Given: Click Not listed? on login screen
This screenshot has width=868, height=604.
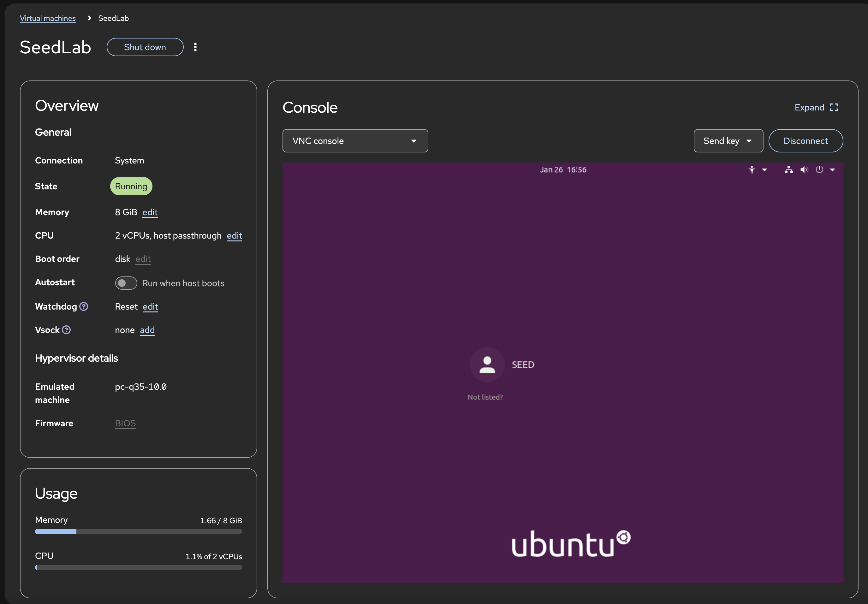Looking at the screenshot, I should pyautogui.click(x=485, y=397).
